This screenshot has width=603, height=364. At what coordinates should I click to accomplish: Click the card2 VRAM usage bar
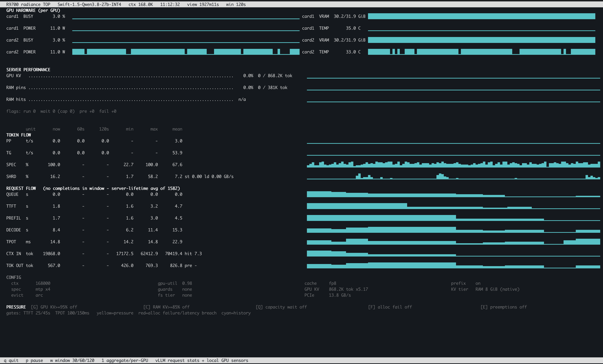pos(481,40)
